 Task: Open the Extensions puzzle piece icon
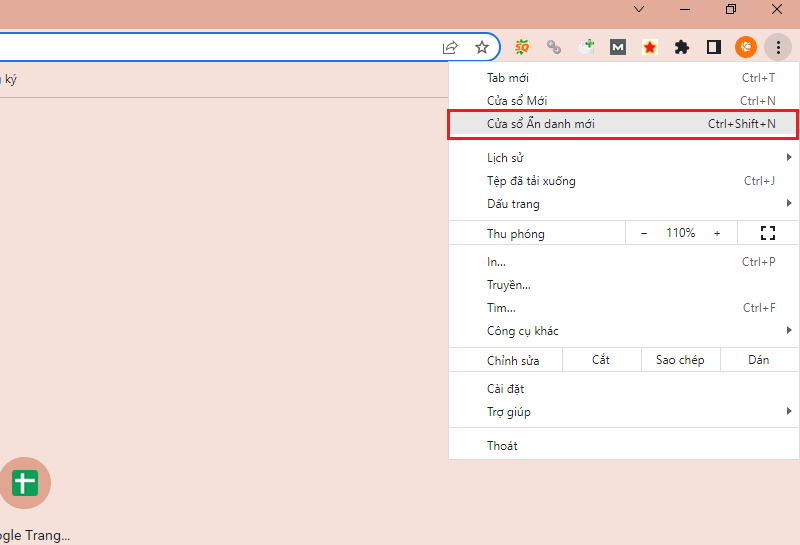coord(682,47)
